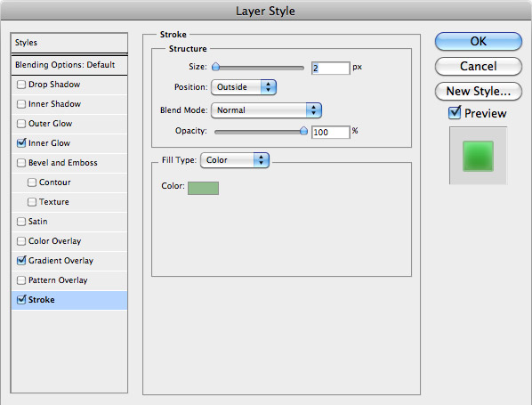Select Blending Options: Default entry
This screenshot has height=405, width=532.
69,65
